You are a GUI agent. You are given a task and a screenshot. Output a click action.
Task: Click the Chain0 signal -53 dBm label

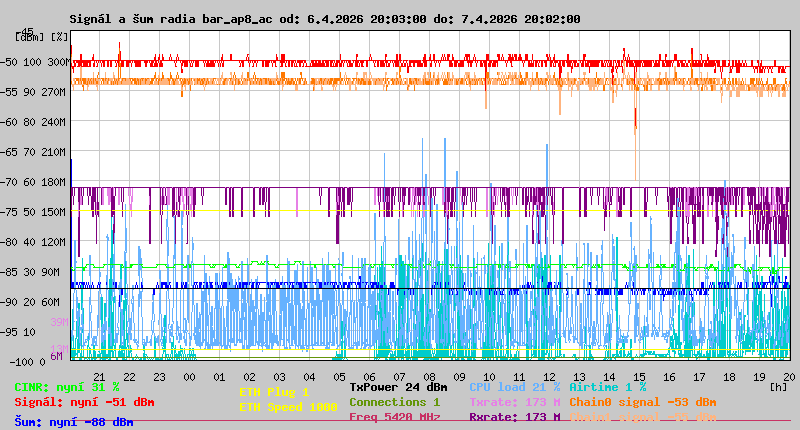click(x=642, y=402)
